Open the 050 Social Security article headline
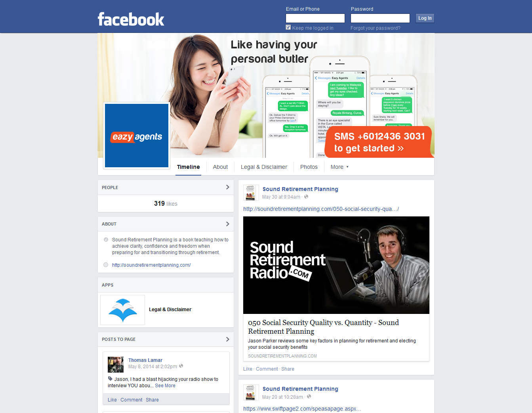 pos(323,327)
